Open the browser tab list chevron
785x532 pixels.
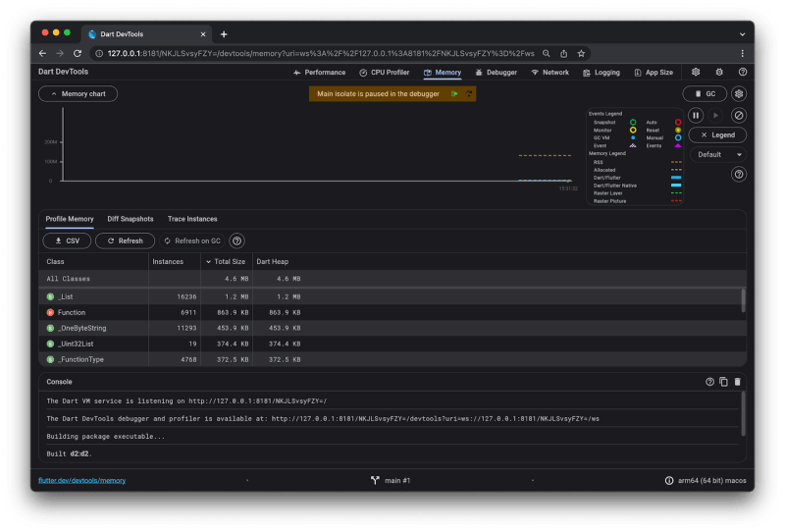click(x=742, y=34)
